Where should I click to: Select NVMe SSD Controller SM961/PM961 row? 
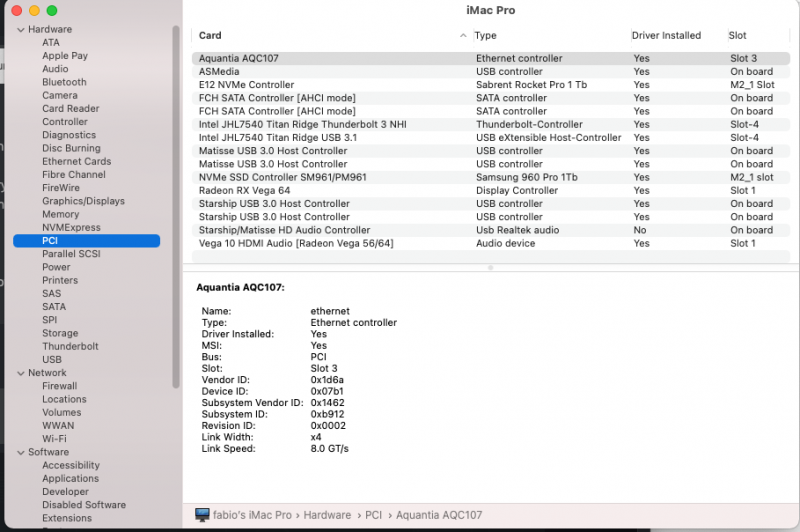coord(491,177)
